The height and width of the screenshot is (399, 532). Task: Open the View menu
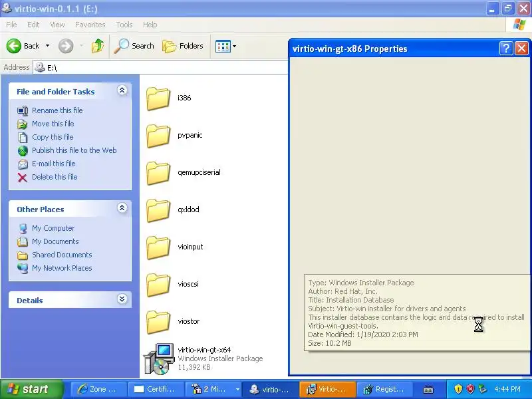[57, 25]
